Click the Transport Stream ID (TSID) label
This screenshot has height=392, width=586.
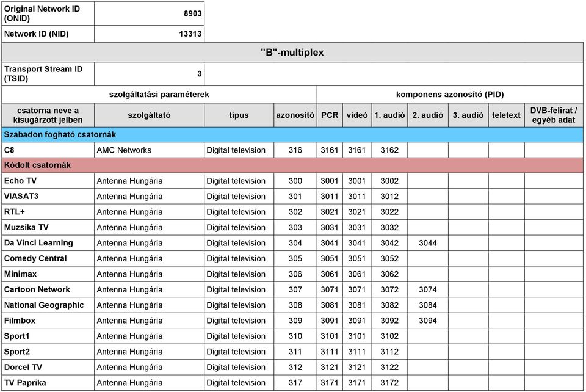point(43,74)
